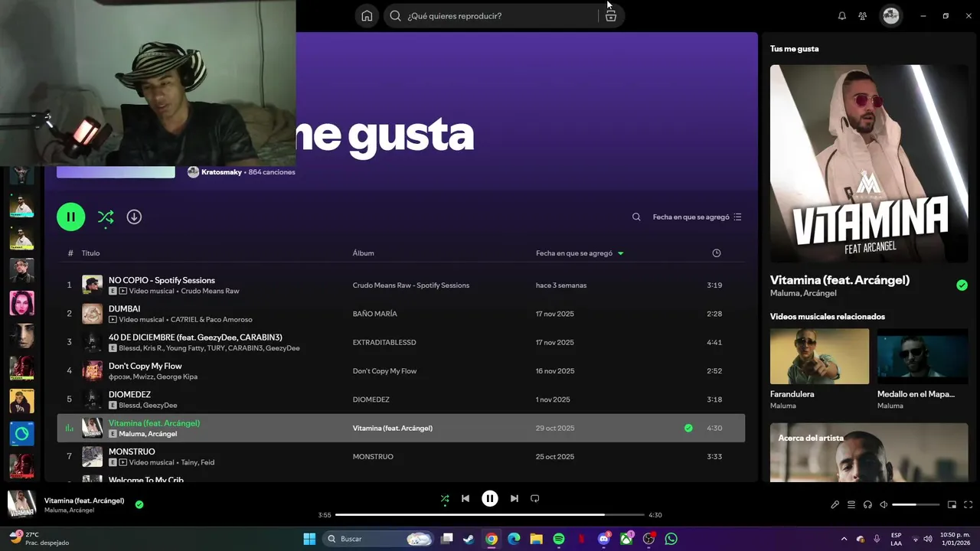The image size is (980, 551).
Task: Toggle liked checkmark in right panel
Action: (x=962, y=285)
